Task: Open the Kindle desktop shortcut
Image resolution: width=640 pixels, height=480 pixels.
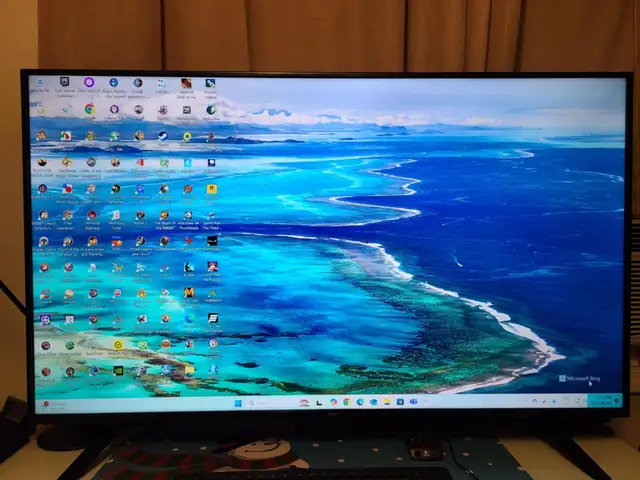Action: (189, 268)
